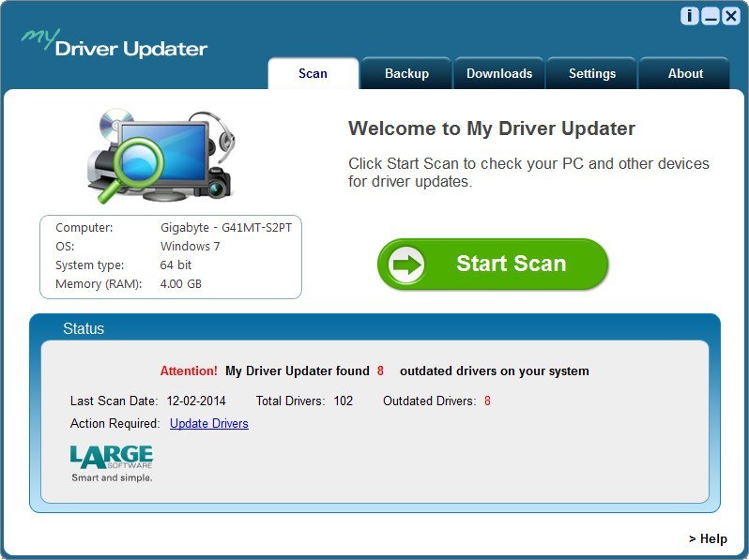Close the My Driver Updater window
This screenshot has width=749, height=560.
[x=731, y=16]
